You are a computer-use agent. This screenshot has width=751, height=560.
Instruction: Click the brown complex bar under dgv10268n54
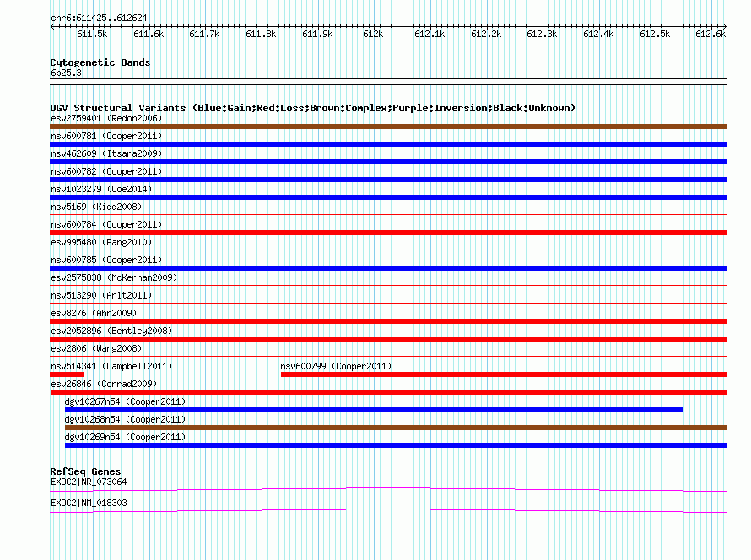396,428
